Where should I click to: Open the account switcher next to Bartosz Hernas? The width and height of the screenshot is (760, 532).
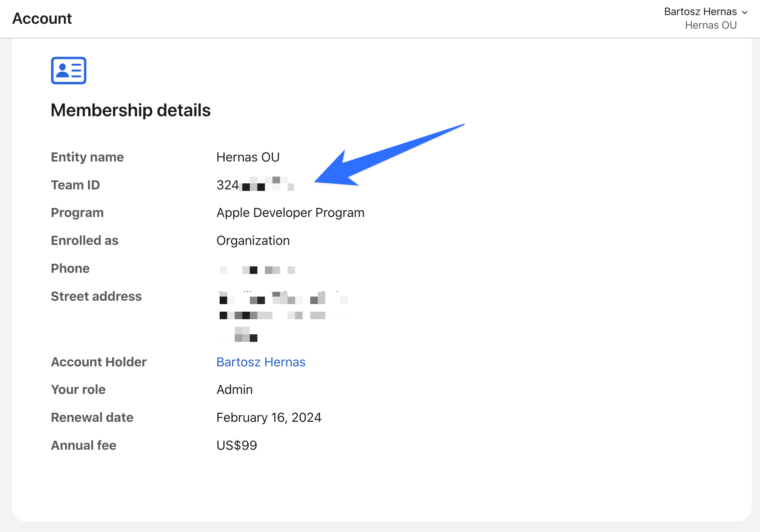[x=745, y=12]
